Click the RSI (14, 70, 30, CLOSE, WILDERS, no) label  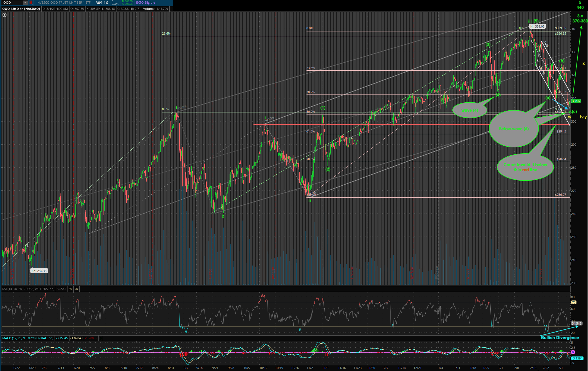point(28,289)
